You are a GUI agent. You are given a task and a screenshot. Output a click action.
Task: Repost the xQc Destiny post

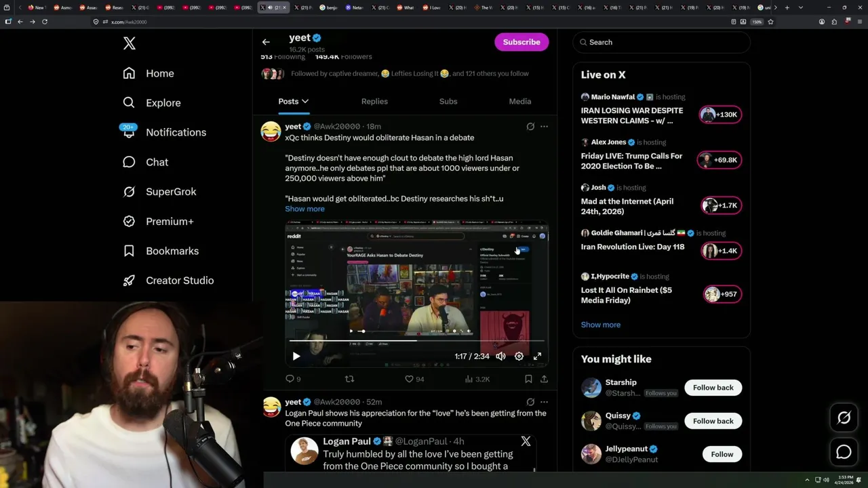pyautogui.click(x=349, y=379)
